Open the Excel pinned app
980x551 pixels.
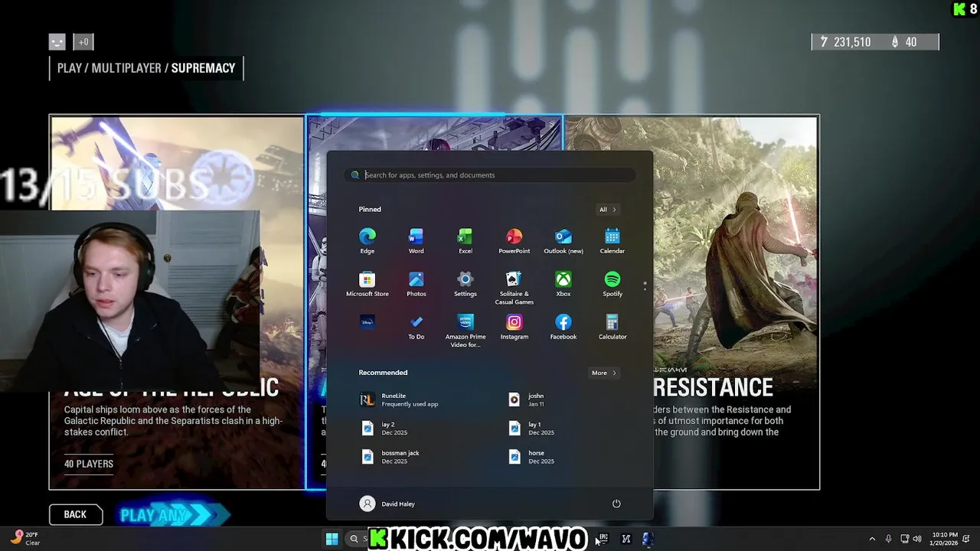(465, 241)
